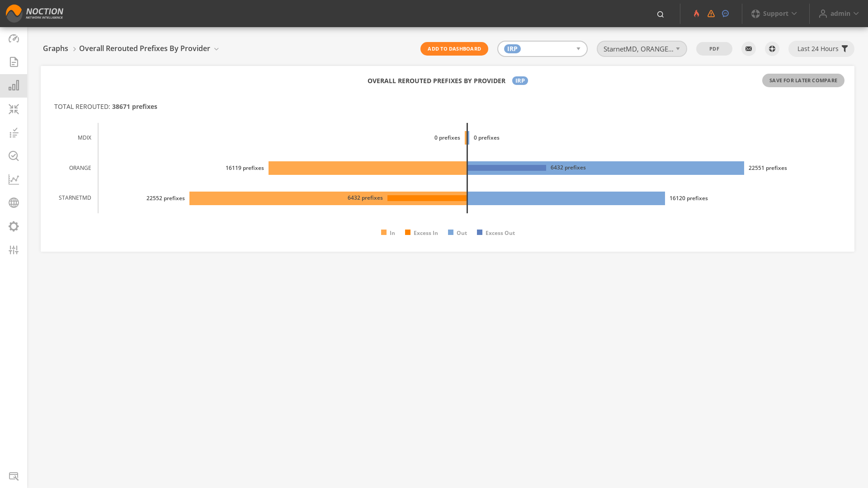This screenshot has width=868, height=488.
Task: Click the Total Rerouted 38671 prefixes text
Action: point(106,107)
